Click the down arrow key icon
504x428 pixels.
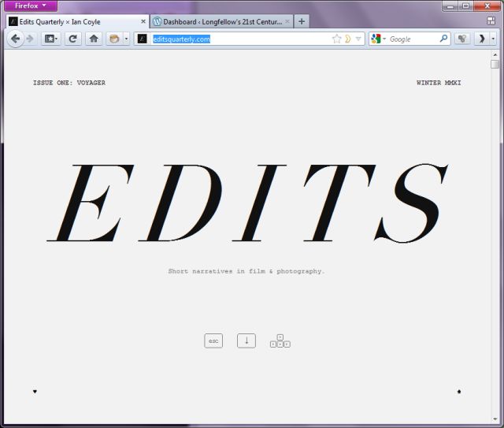point(246,341)
